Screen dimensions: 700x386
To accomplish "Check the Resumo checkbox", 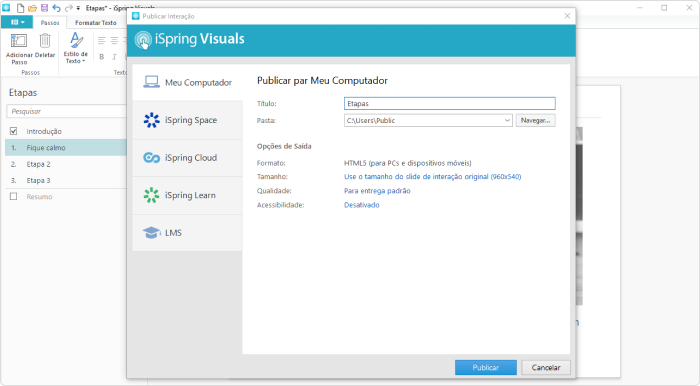I will click(13, 196).
